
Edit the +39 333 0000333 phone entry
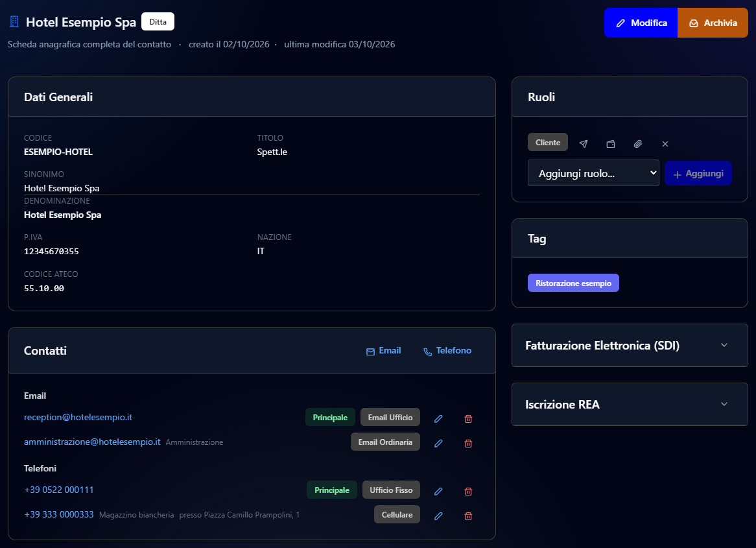438,516
